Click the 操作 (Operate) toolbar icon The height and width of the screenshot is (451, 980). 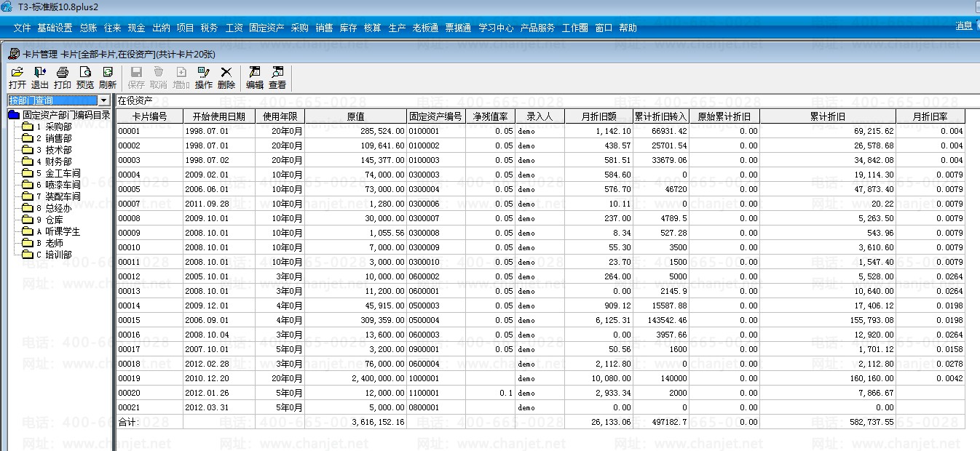(204, 78)
